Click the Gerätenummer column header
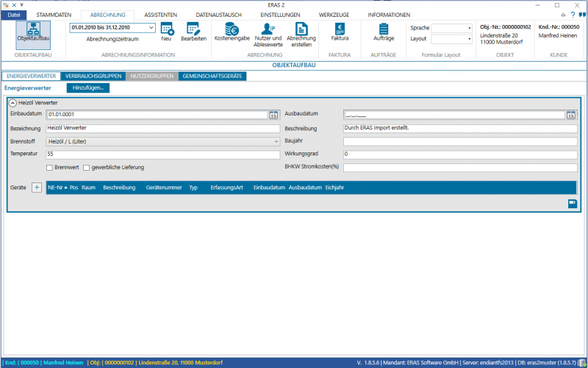The height and width of the screenshot is (368, 588). pos(164,188)
